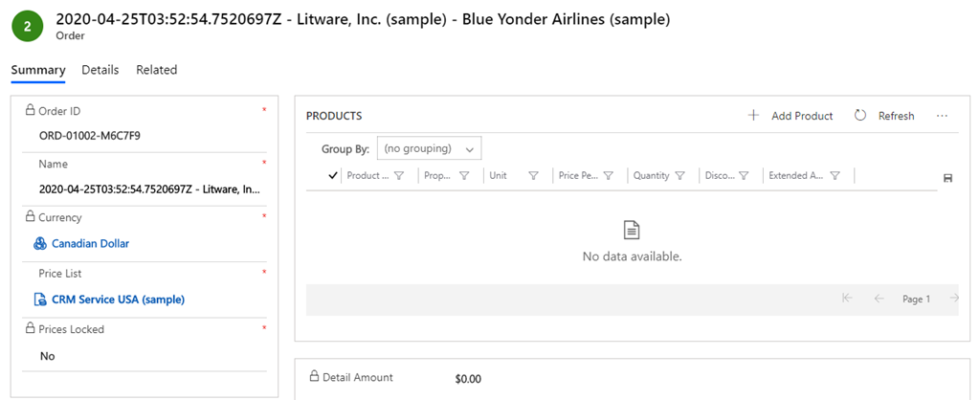Click the Extended Amount filter icon

(x=835, y=176)
